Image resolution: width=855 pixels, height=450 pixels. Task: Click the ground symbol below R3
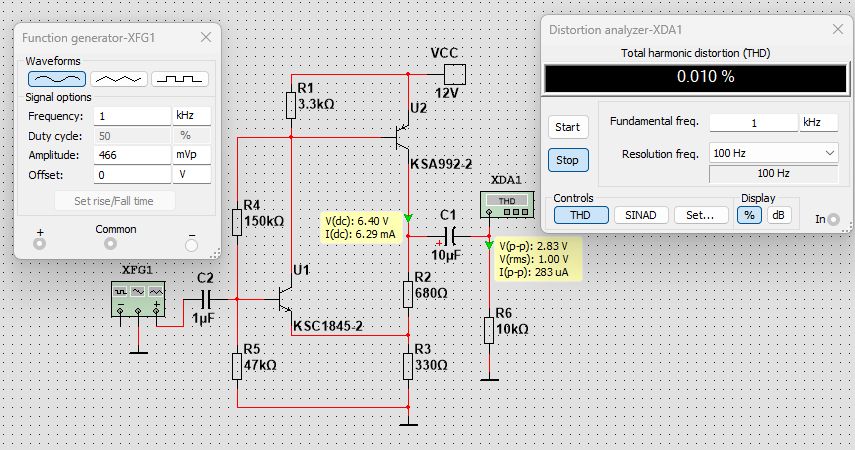pos(408,424)
